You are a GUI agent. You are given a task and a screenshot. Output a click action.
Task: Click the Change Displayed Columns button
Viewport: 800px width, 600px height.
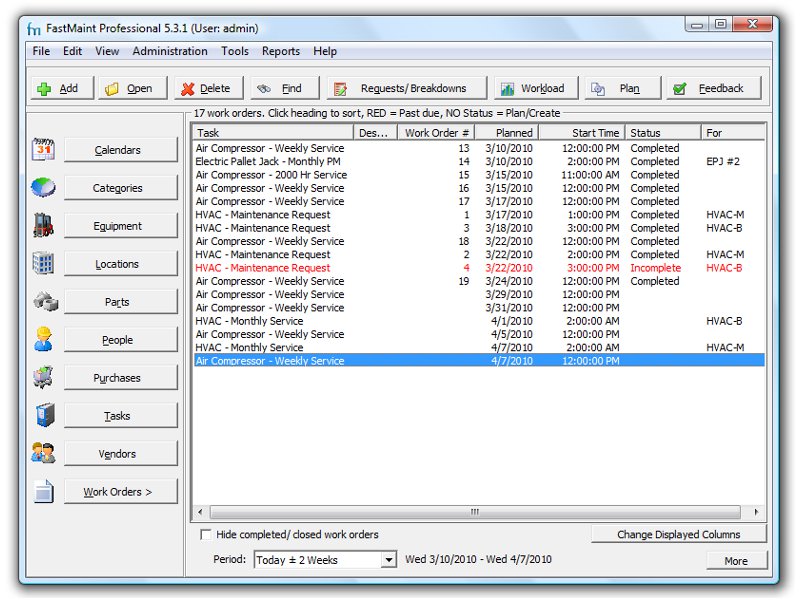click(679, 534)
